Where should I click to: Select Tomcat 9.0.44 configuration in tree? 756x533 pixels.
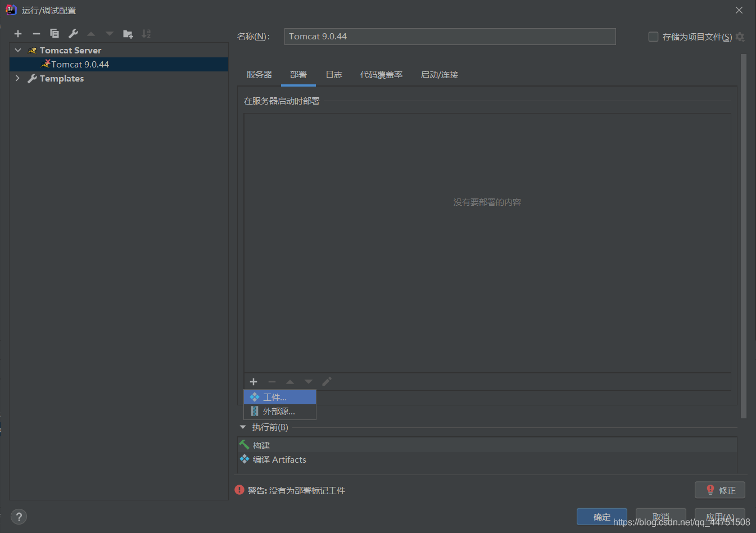coord(119,64)
